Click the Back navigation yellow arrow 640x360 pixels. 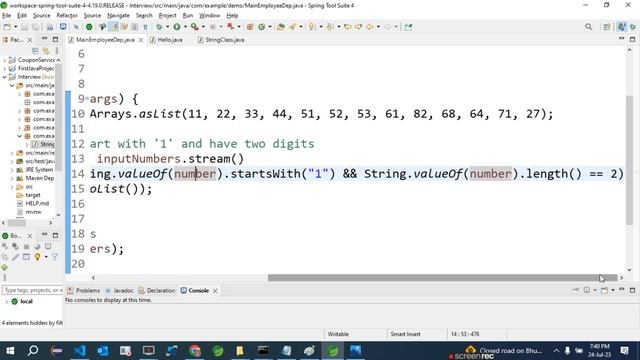point(369,27)
